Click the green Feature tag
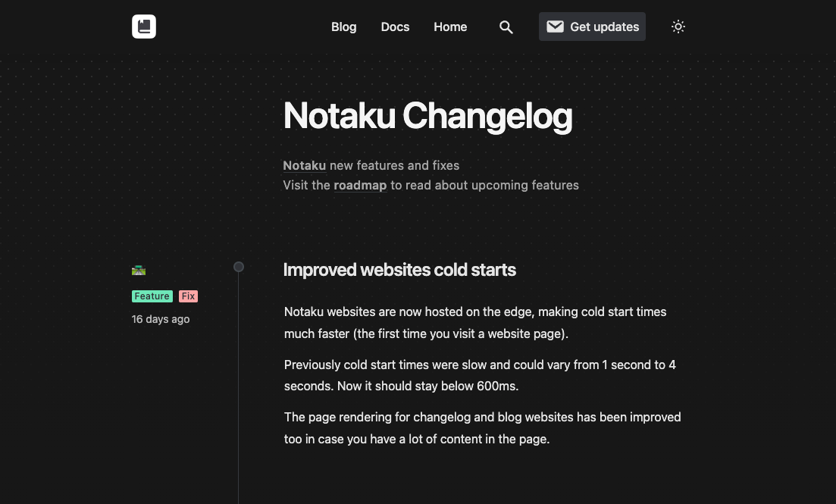Screen dimensions: 836x504 [152, 296]
